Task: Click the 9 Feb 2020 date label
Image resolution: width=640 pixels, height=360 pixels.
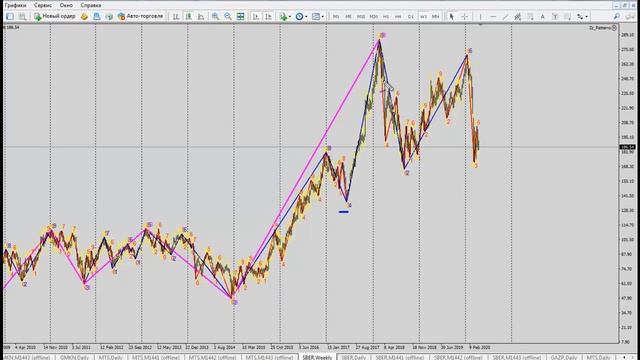Action: tap(479, 347)
